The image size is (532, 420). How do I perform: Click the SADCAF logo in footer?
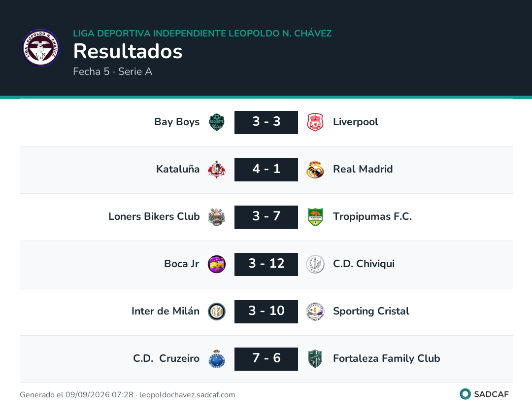point(484,394)
